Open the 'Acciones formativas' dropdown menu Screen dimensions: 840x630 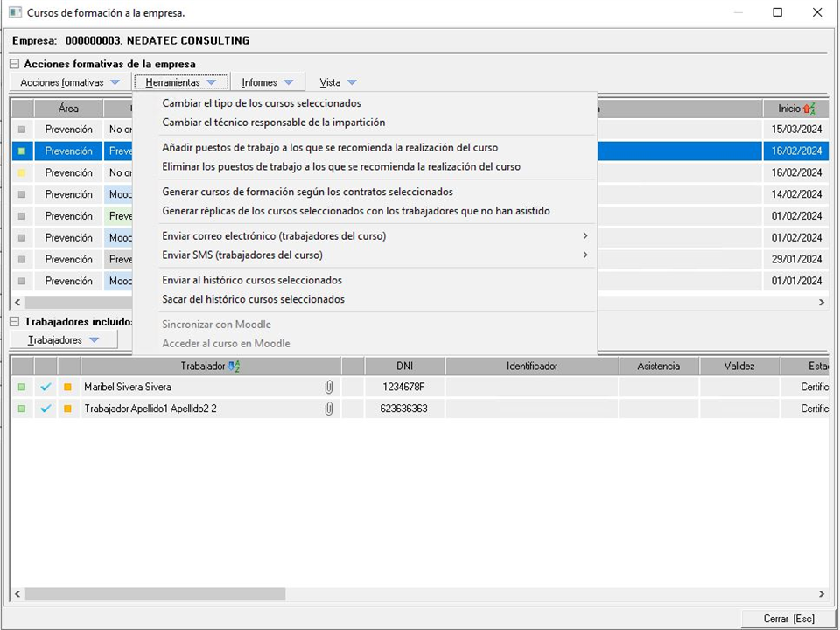[70, 82]
